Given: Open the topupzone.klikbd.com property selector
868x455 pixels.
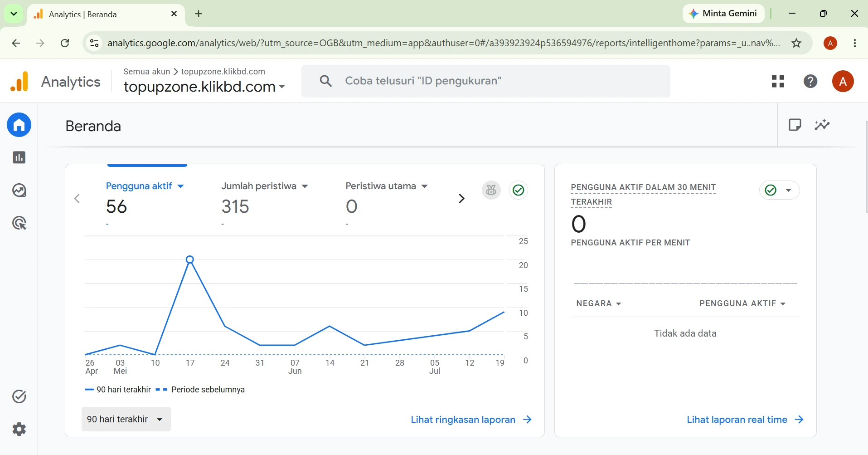Looking at the screenshot, I should point(204,86).
